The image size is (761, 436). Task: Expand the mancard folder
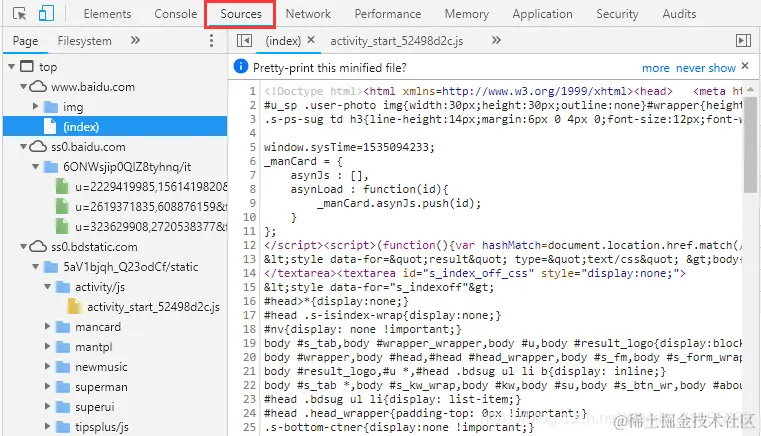click(x=48, y=327)
